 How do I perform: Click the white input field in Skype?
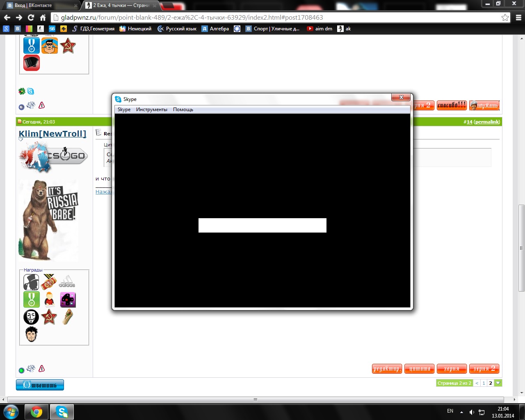pyautogui.click(x=262, y=225)
